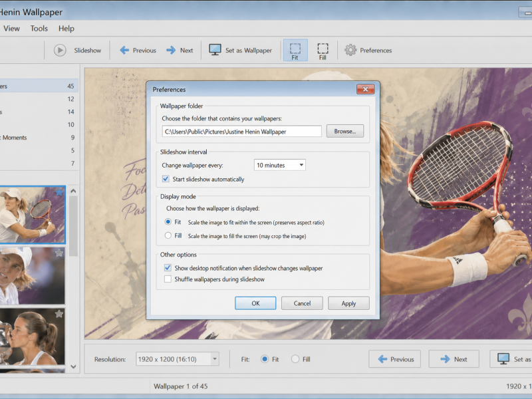This screenshot has width=532, height=399.
Task: Favorite the first thumbnail's blue star
Action: [59, 192]
